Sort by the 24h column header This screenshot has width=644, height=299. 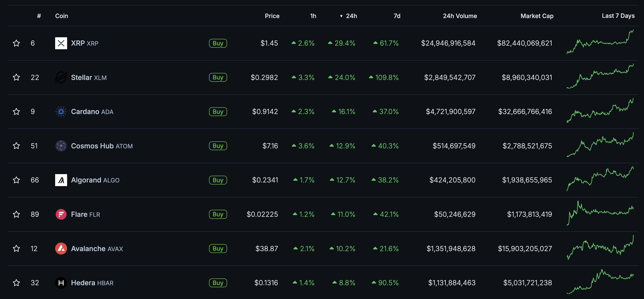coord(351,16)
